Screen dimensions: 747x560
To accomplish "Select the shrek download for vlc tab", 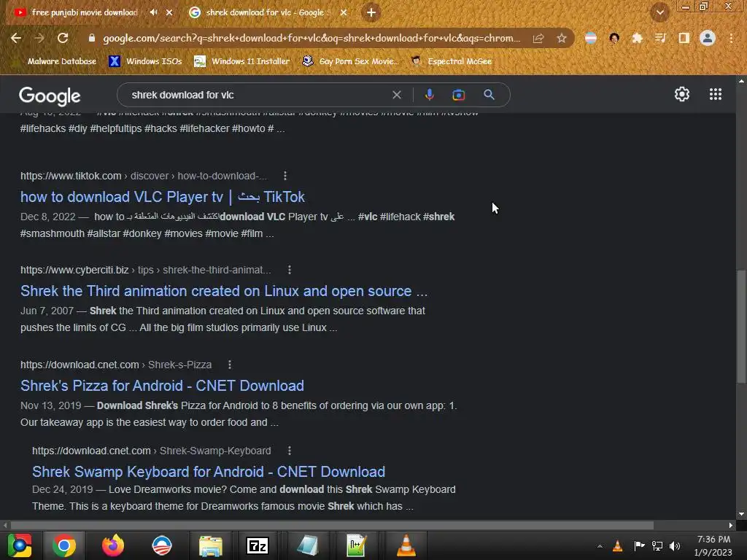I will coord(265,12).
